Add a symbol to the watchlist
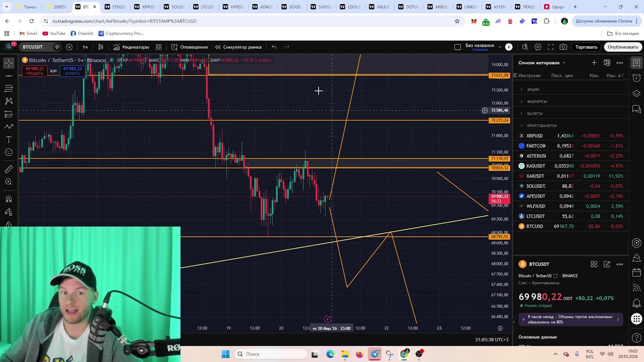Viewport: 644px width, 362px height. (x=594, y=63)
